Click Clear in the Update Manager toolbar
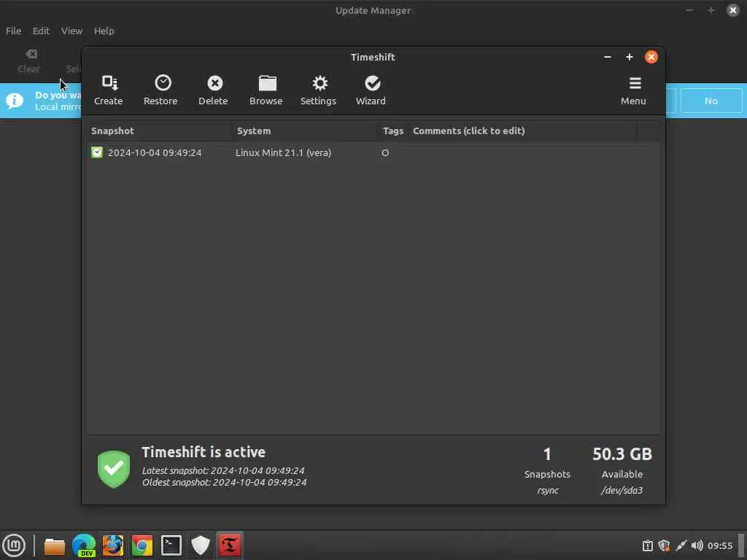The width and height of the screenshot is (747, 560). tap(29, 62)
